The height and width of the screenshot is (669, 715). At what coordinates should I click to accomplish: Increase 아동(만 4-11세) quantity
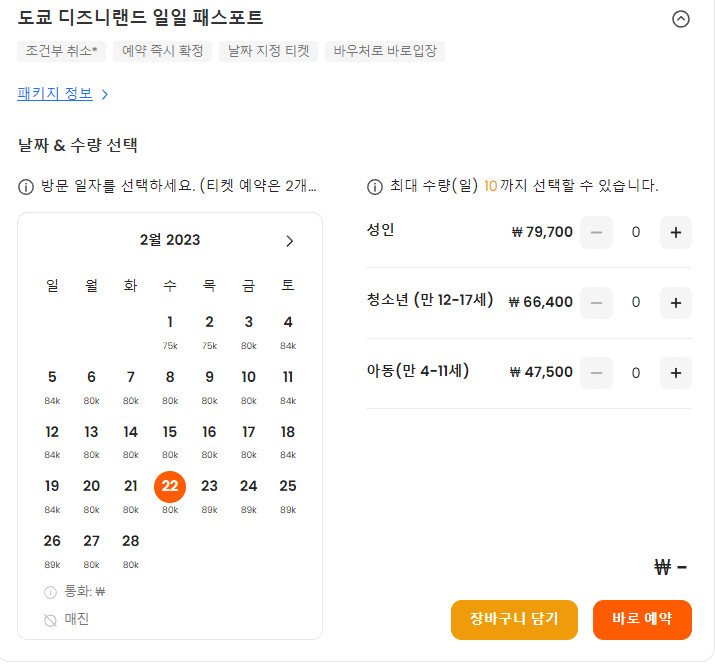tap(676, 373)
